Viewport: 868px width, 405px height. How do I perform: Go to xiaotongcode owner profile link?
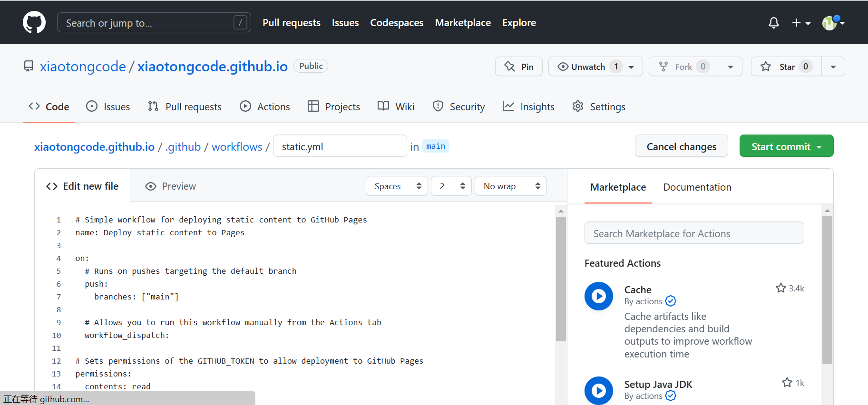coord(83,67)
